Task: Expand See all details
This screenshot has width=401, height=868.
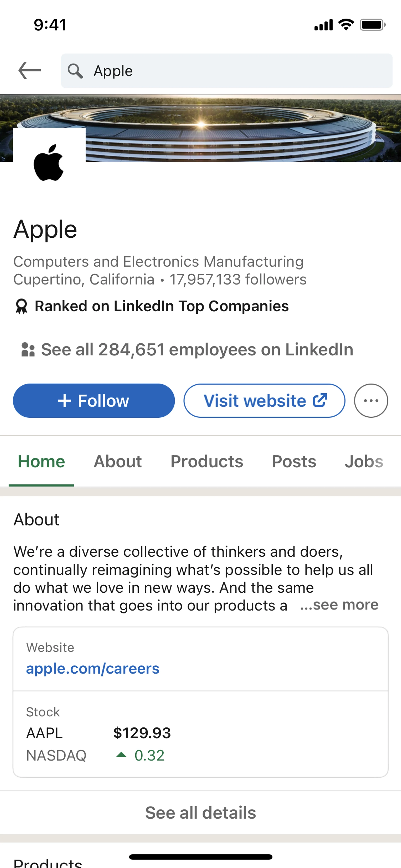Action: (x=200, y=812)
